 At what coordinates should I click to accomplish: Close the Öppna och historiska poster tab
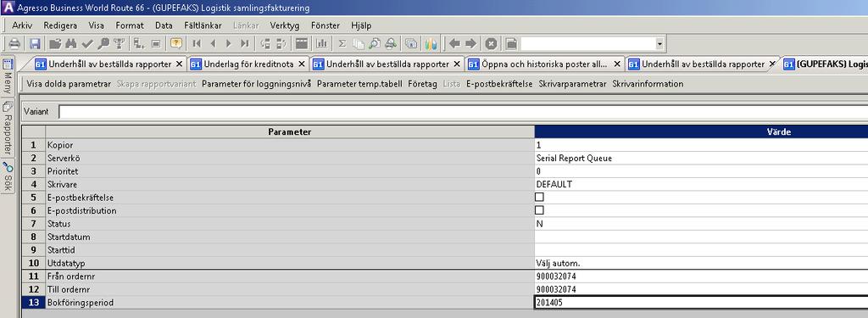point(617,64)
